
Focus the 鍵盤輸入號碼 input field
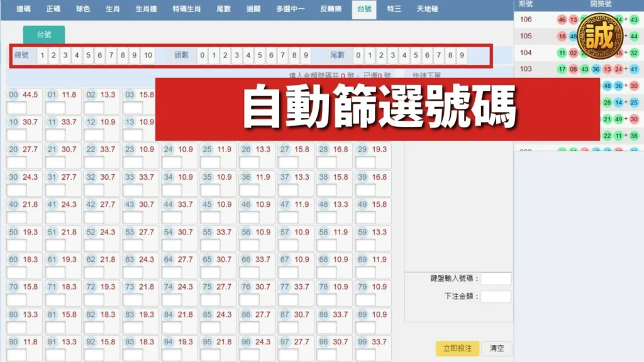[496, 278]
